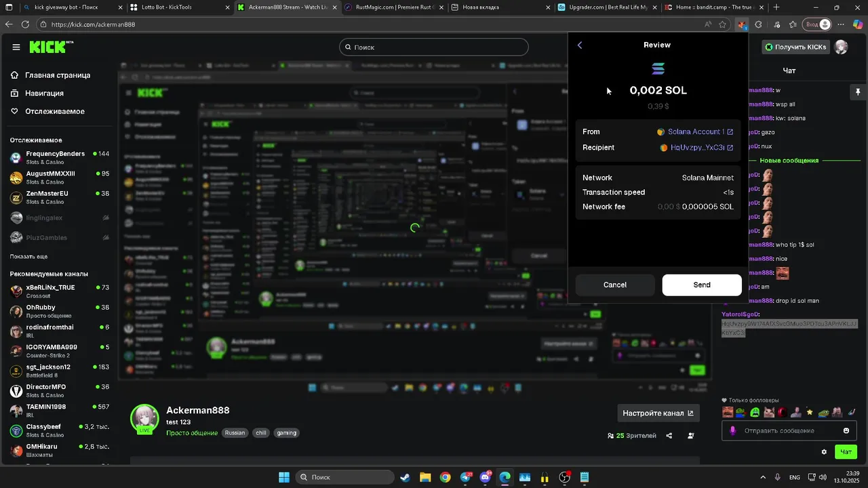Open TAEMIN1998 recommended channel
Viewport: 868px width, 488px height.
(60, 411)
